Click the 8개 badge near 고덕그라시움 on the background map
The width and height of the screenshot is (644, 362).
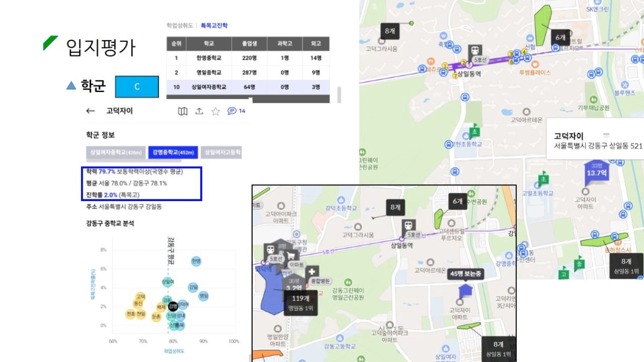pyautogui.click(x=389, y=32)
